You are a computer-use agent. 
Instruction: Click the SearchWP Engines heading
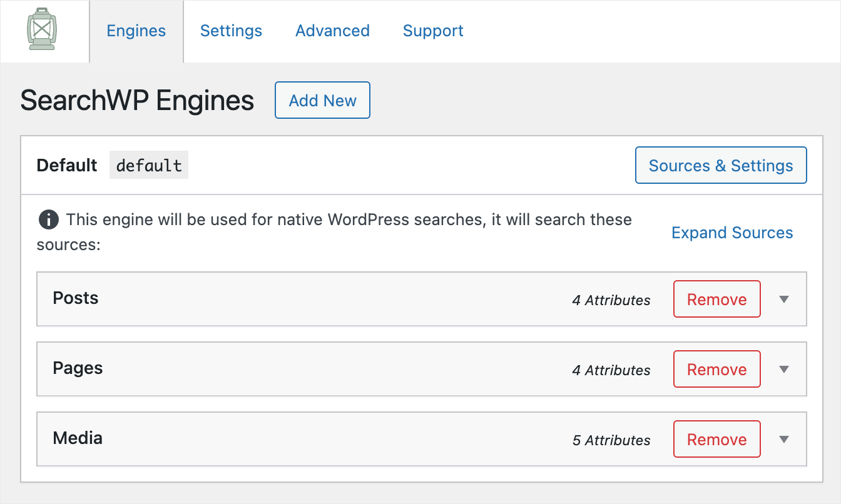[x=137, y=100]
